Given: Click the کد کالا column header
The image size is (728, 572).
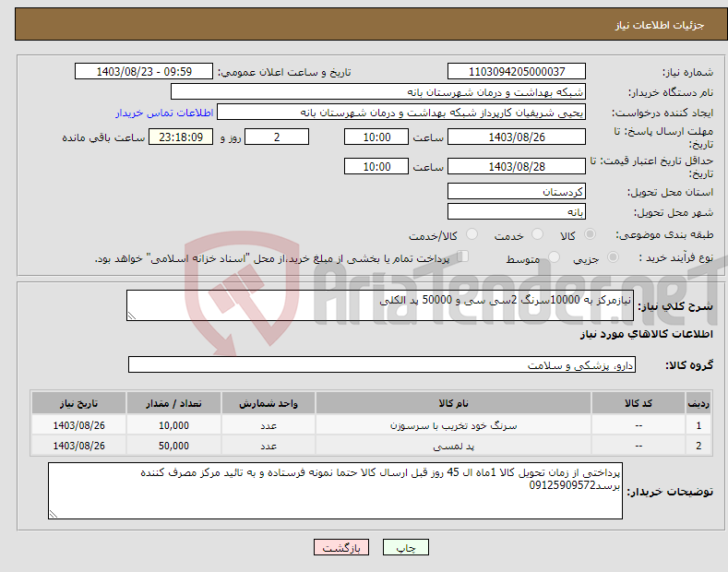Looking at the screenshot, I should [x=638, y=403].
